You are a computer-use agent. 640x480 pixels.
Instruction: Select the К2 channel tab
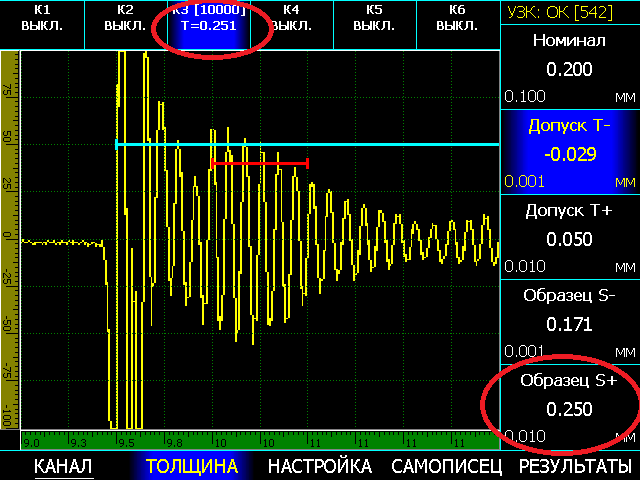125,24
